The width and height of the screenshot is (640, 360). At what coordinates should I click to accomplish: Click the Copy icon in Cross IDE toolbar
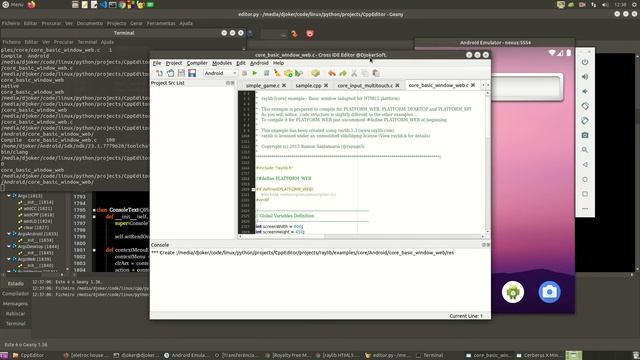(x=365, y=73)
